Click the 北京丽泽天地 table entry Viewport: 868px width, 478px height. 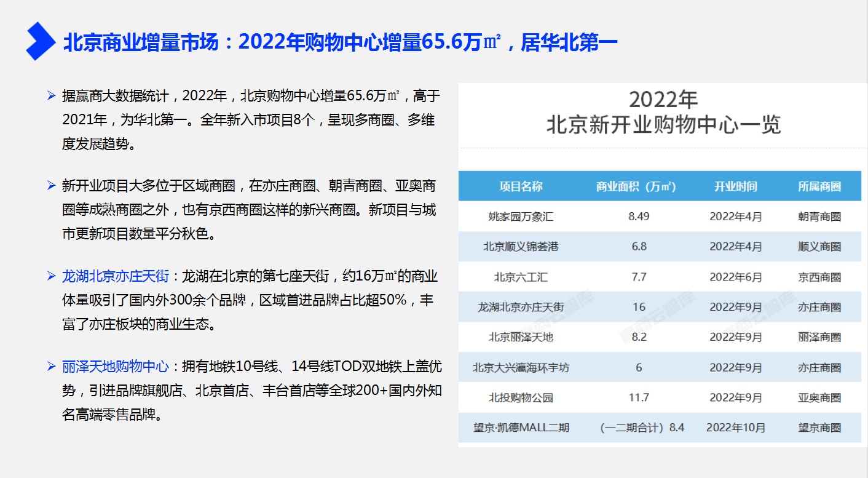(521, 337)
